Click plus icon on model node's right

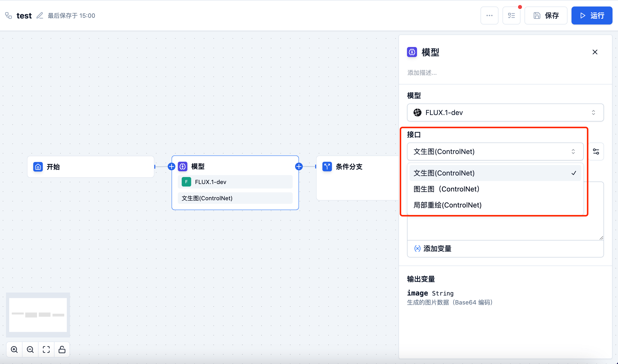(x=299, y=166)
